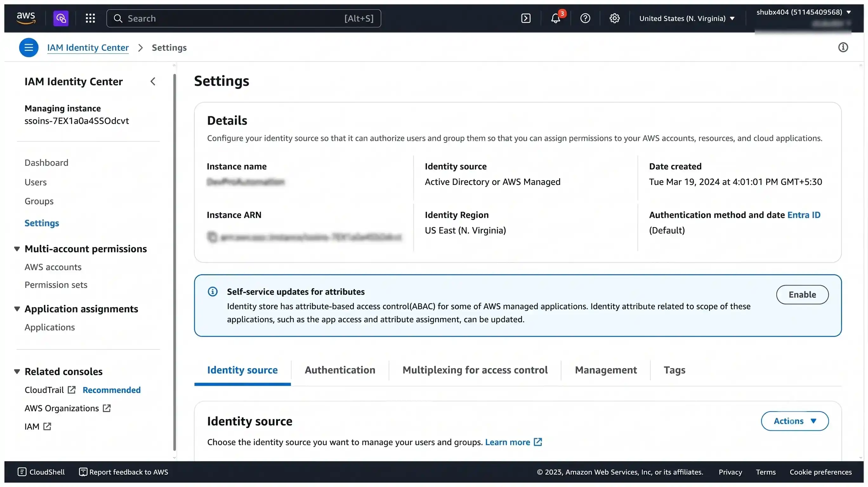Open the region selector dropdown
This screenshot has height=487, width=868.
(x=687, y=18)
